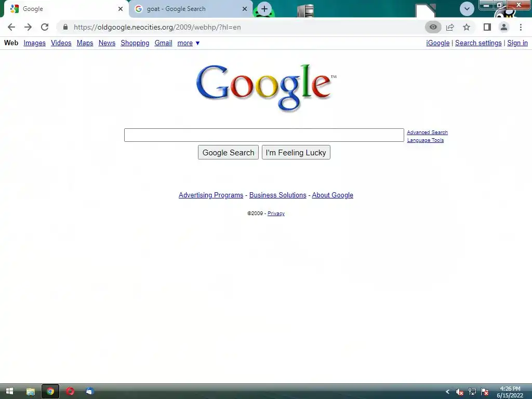Open the Images link
The width and height of the screenshot is (532, 399).
35,43
